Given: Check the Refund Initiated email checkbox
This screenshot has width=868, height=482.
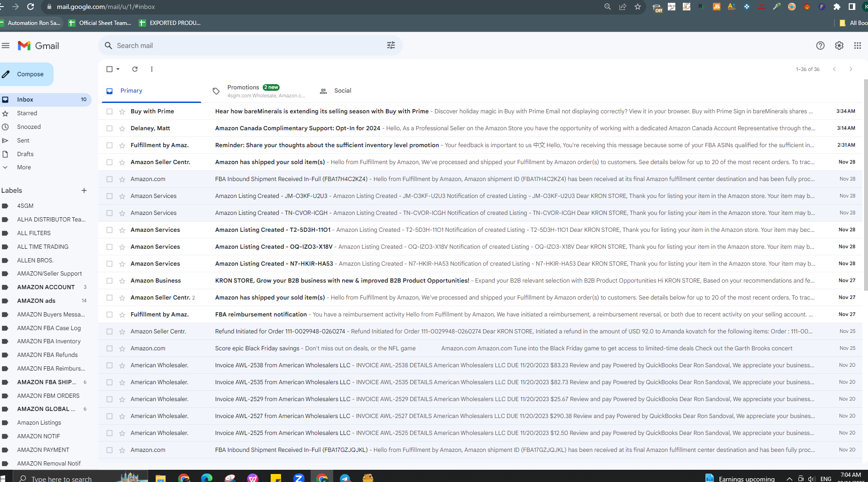Looking at the screenshot, I should pos(109,332).
